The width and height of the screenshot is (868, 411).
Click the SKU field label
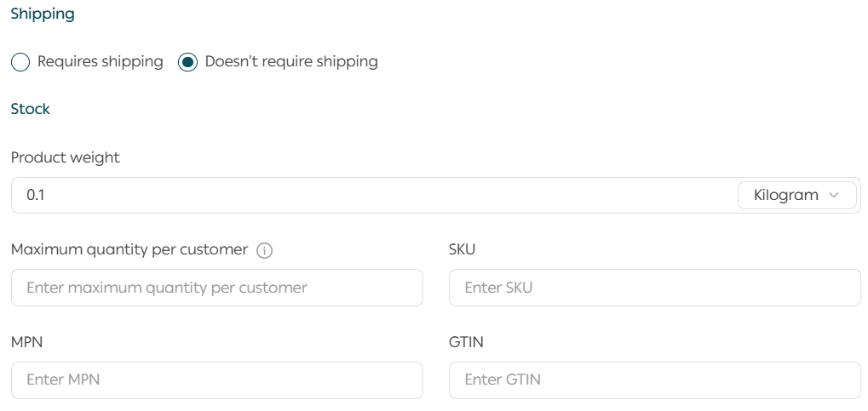pyautogui.click(x=462, y=249)
